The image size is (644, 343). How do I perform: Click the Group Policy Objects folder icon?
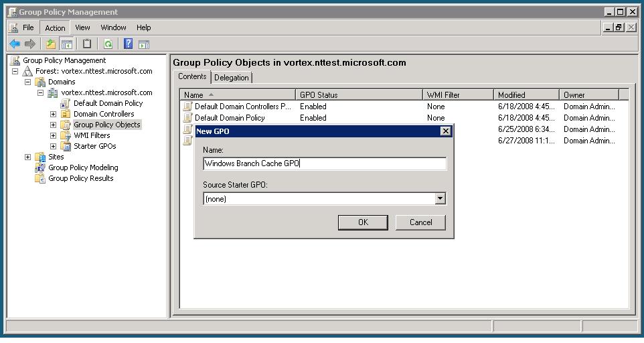[x=66, y=125]
